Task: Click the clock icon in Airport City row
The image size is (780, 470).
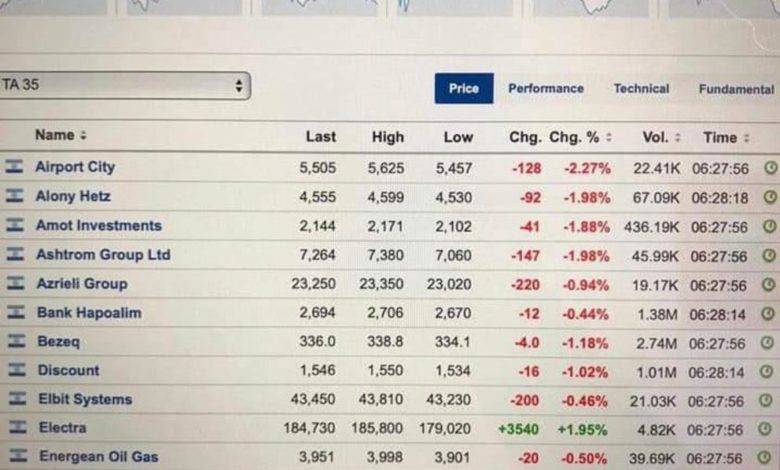Action: (x=769, y=168)
